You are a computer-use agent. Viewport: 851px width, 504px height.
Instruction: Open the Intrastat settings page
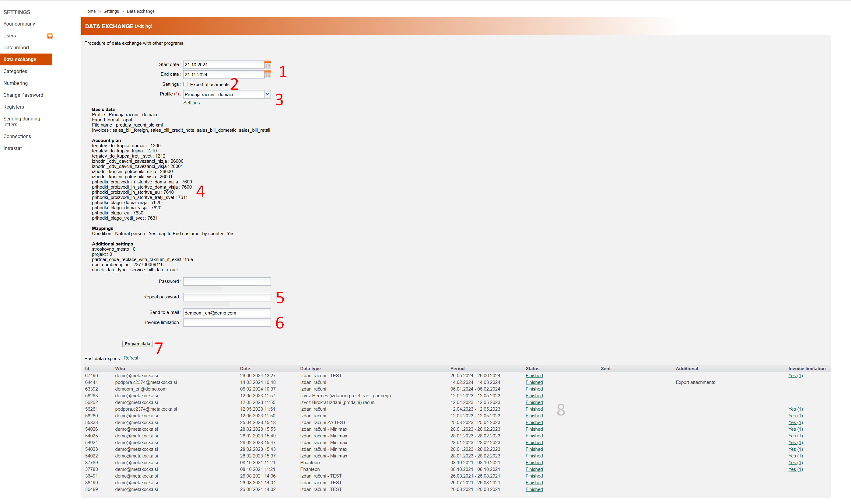point(12,148)
